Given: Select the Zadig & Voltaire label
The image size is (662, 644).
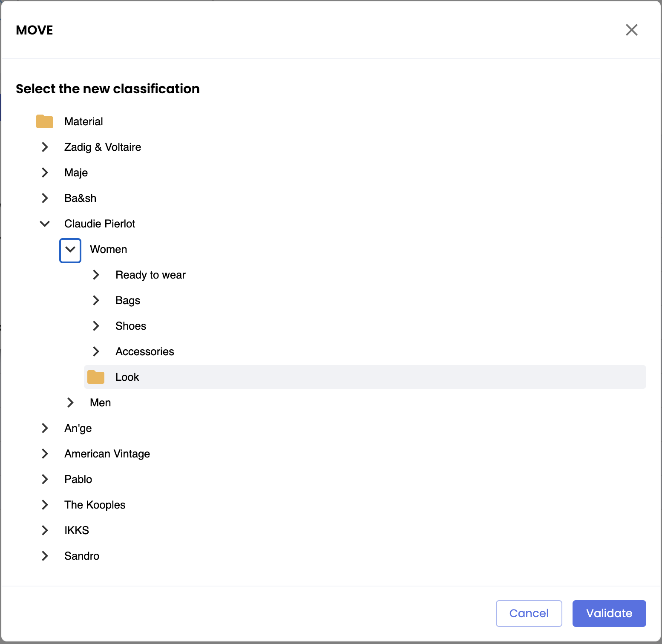Looking at the screenshot, I should (x=103, y=147).
